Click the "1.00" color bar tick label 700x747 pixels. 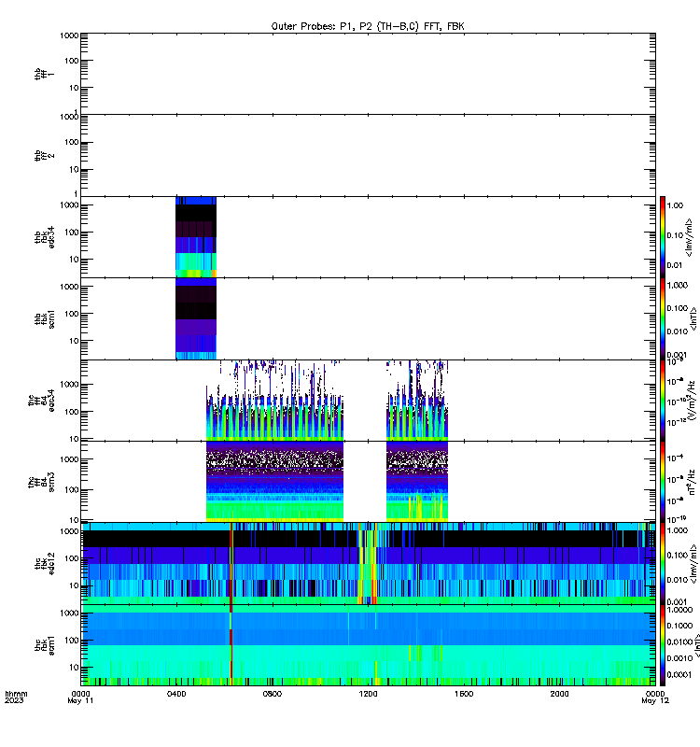(x=675, y=205)
